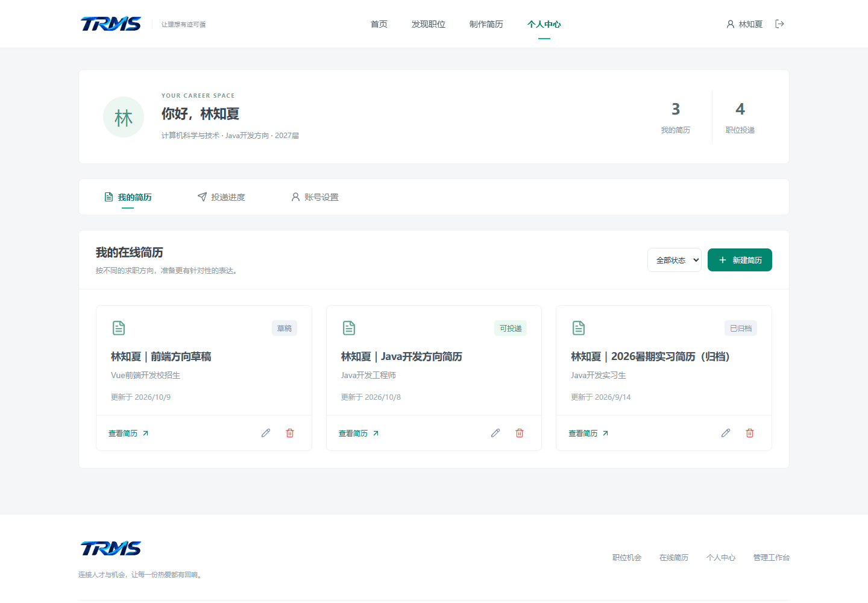Open the 全部状态 filter dropdown
The width and height of the screenshot is (868, 603).
click(675, 260)
